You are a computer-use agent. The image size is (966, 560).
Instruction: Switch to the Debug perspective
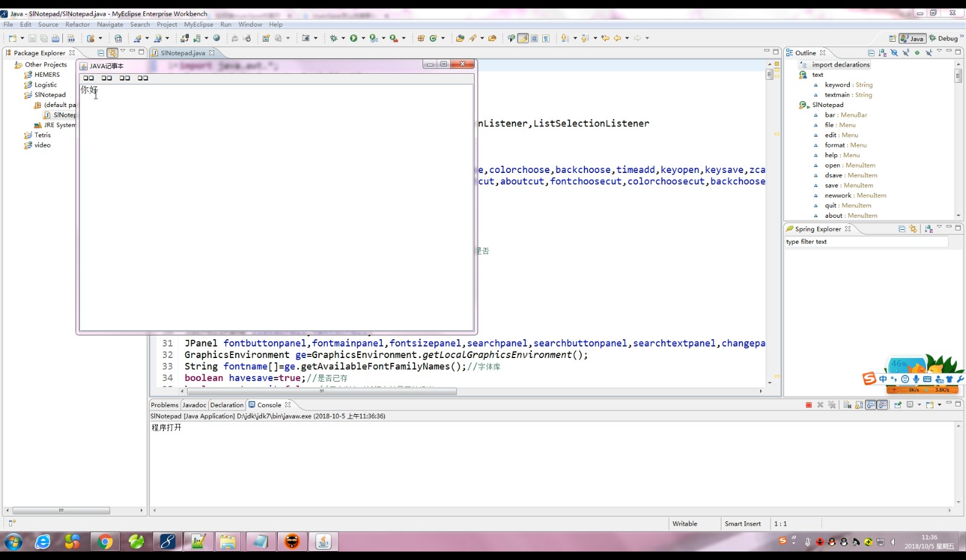[944, 38]
